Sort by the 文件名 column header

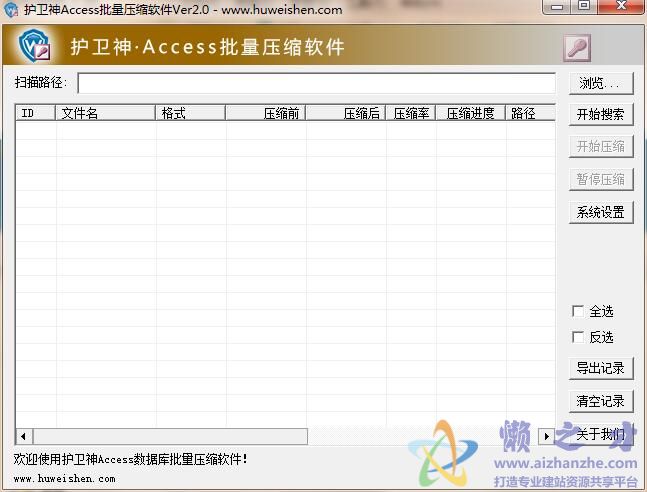click(105, 113)
